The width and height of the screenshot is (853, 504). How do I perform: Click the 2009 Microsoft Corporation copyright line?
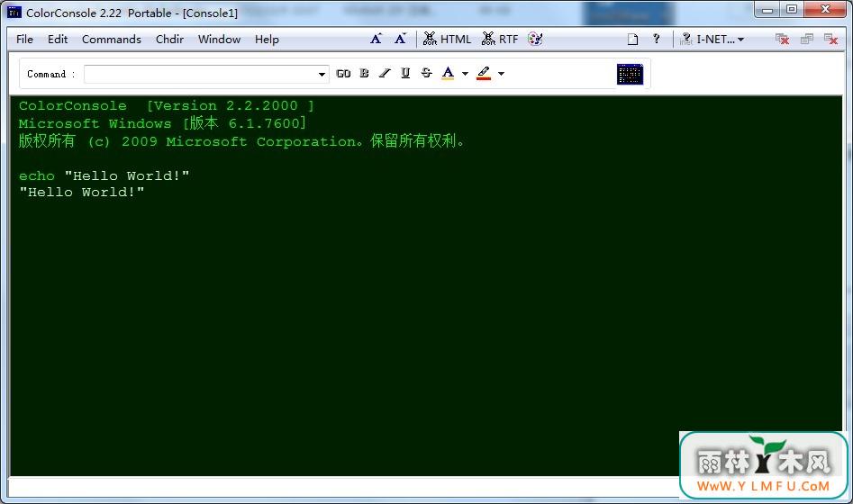(242, 141)
